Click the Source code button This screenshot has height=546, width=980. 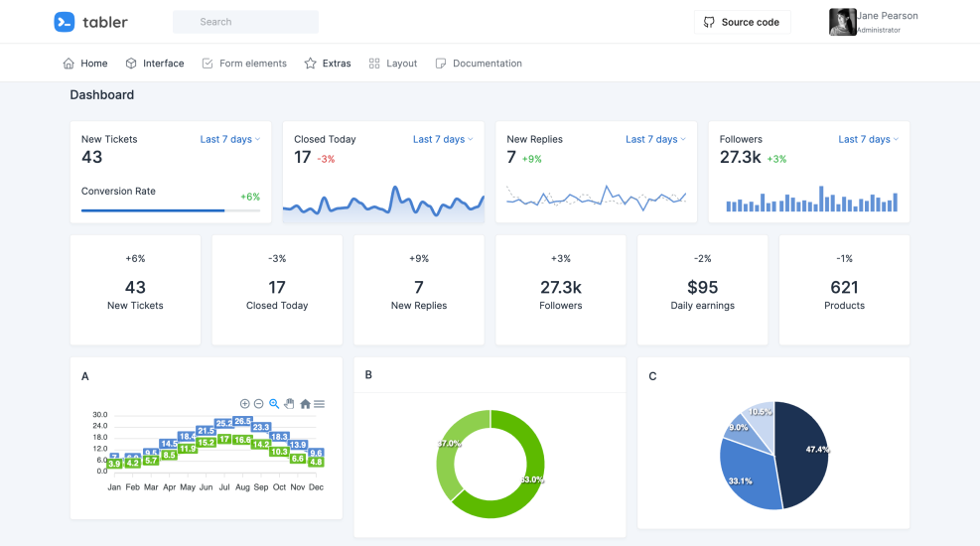tap(742, 22)
